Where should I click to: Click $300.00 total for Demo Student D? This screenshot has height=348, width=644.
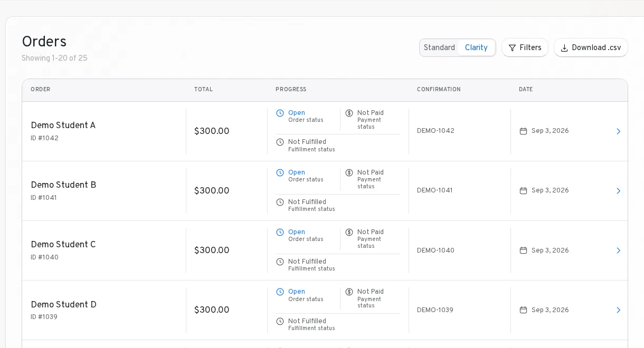212,310
